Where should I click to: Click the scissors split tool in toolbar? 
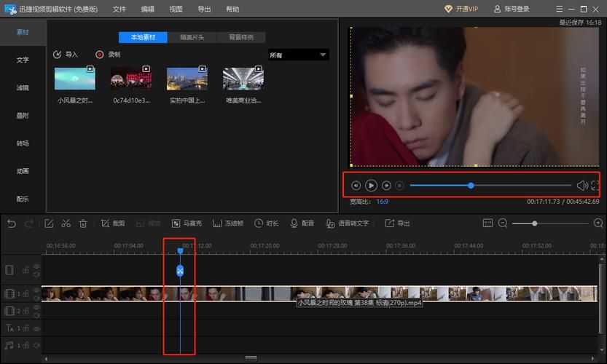click(x=66, y=223)
